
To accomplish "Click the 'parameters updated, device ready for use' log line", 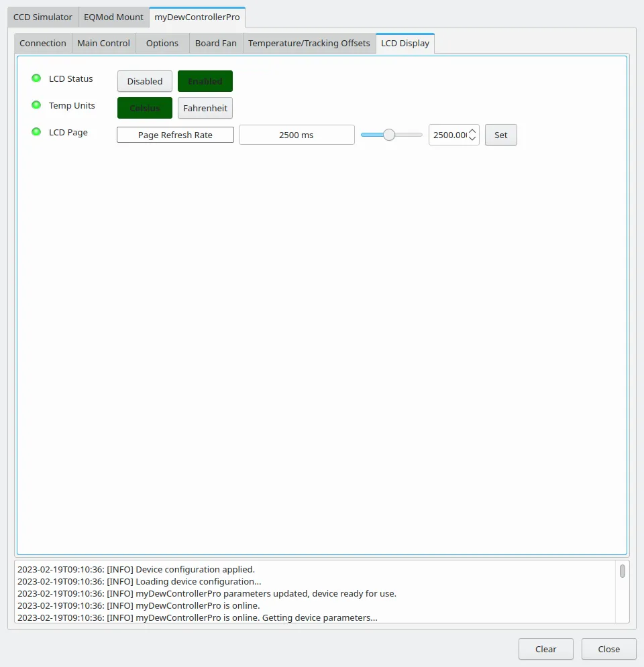I will pyautogui.click(x=207, y=593).
